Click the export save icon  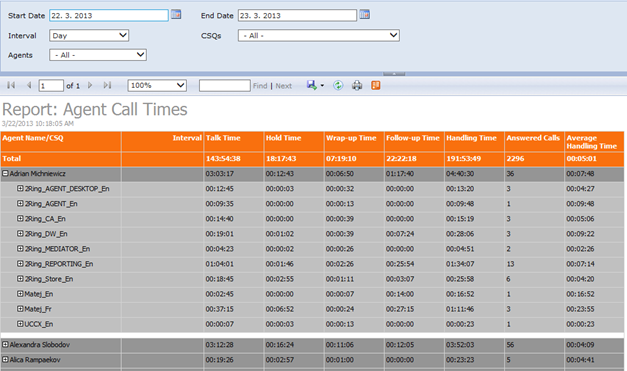pos(312,85)
